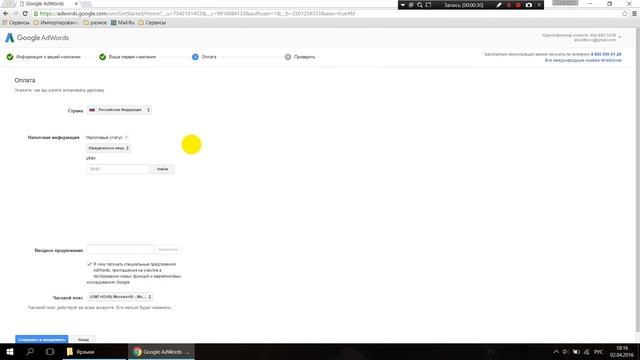The width and height of the screenshot is (640, 360).
Task: Open Windows taskbar search
Action: pyautogui.click(x=30, y=351)
